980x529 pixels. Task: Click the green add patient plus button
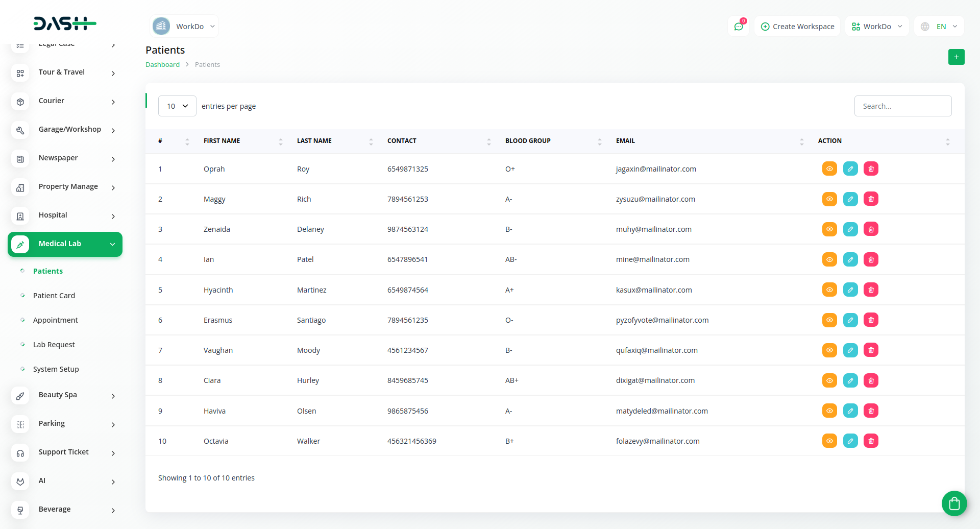click(x=956, y=57)
